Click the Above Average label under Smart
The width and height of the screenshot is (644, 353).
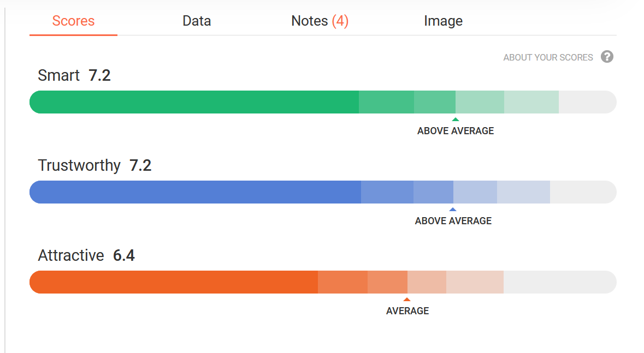tap(456, 131)
